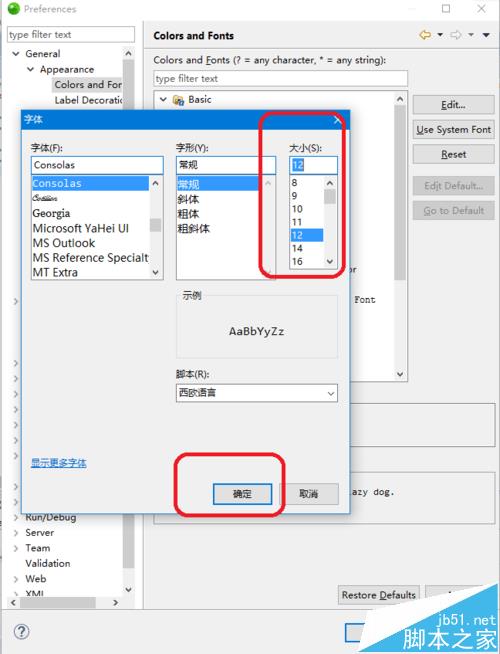The image size is (500, 654).
Task: Click the size input field showing 12
Action: [313, 165]
